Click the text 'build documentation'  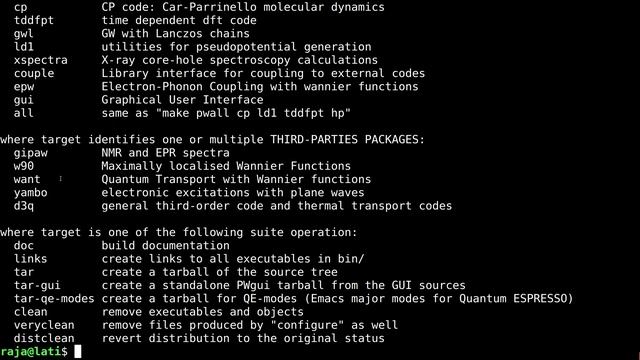(165, 246)
